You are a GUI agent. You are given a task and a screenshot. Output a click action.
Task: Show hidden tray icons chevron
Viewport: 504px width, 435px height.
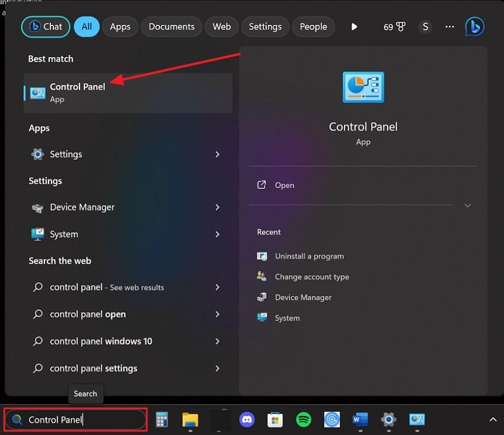tap(493, 420)
